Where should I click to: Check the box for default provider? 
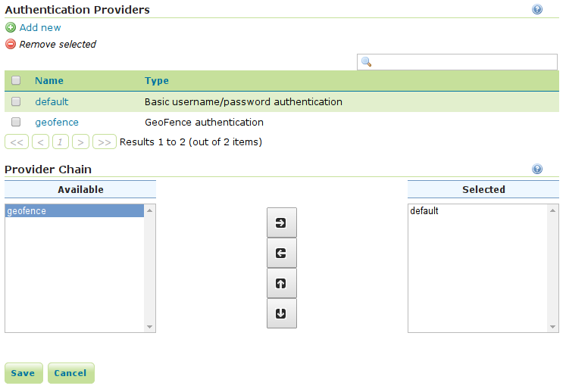16,101
